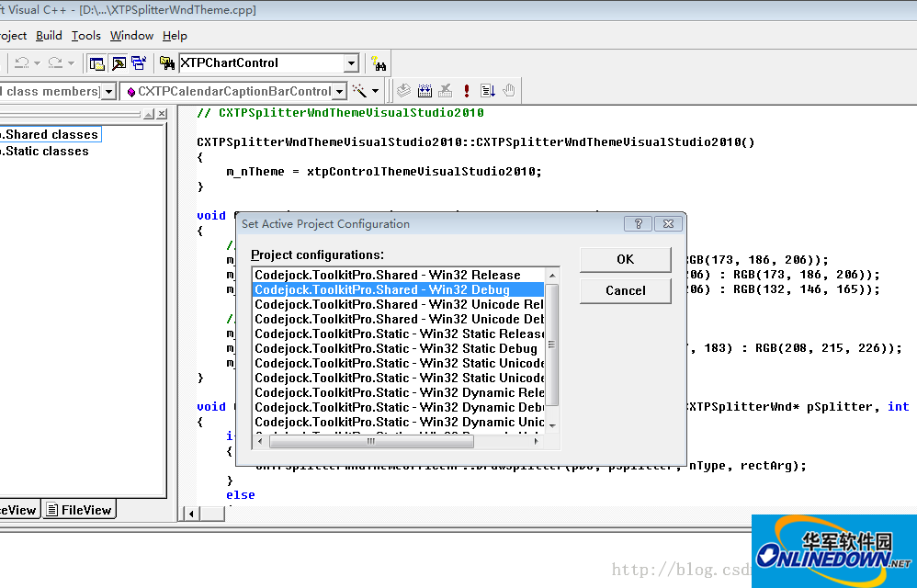Click the Undo arrow icon
The height and width of the screenshot is (588, 917).
coord(22,62)
